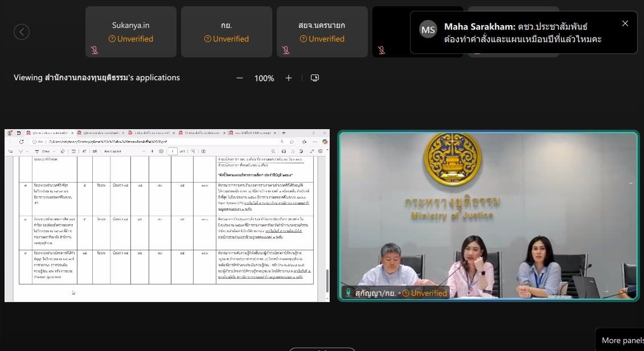Zoom in on shared content with plus
The height and width of the screenshot is (351, 644).
click(289, 78)
